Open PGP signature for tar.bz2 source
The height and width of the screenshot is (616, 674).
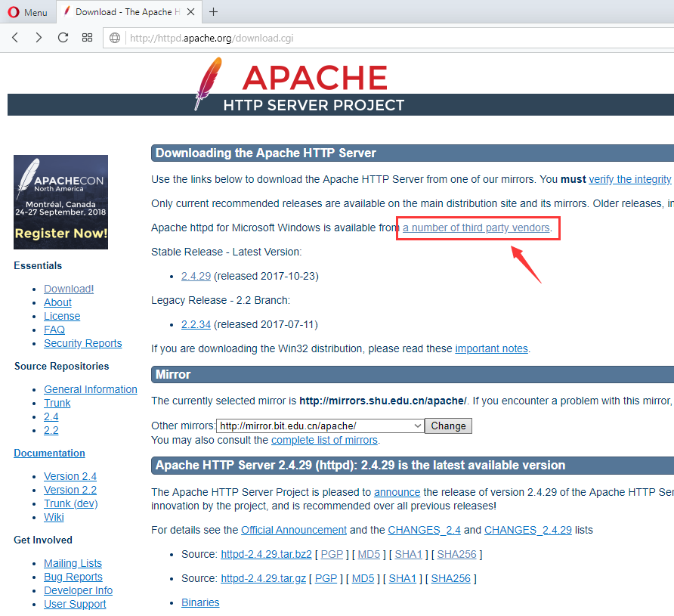pos(332,555)
